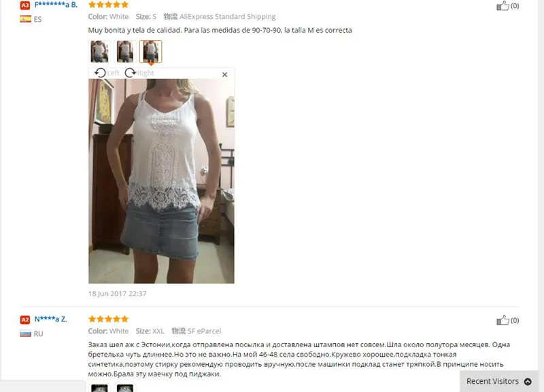
Task: Click the Russia flag icon
Action: point(25,334)
